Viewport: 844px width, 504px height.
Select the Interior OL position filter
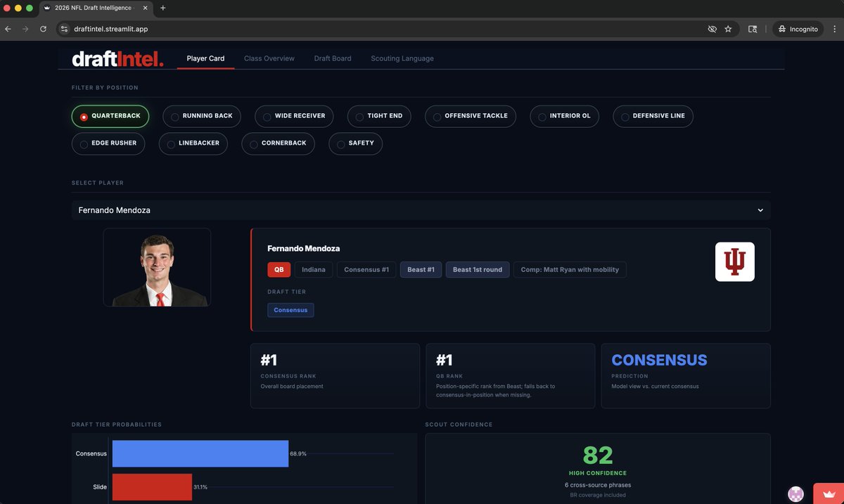click(x=564, y=116)
